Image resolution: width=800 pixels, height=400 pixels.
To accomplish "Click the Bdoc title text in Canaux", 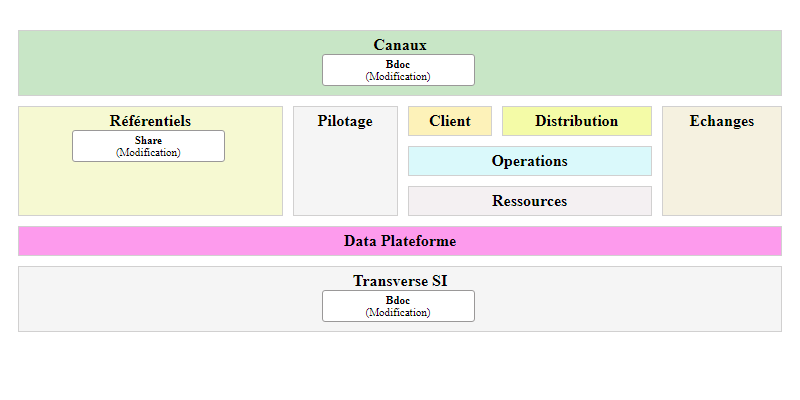I will [x=398, y=64].
